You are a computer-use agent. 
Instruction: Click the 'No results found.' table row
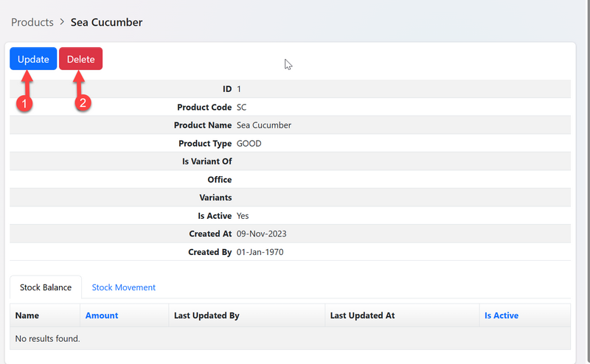pyautogui.click(x=48, y=338)
